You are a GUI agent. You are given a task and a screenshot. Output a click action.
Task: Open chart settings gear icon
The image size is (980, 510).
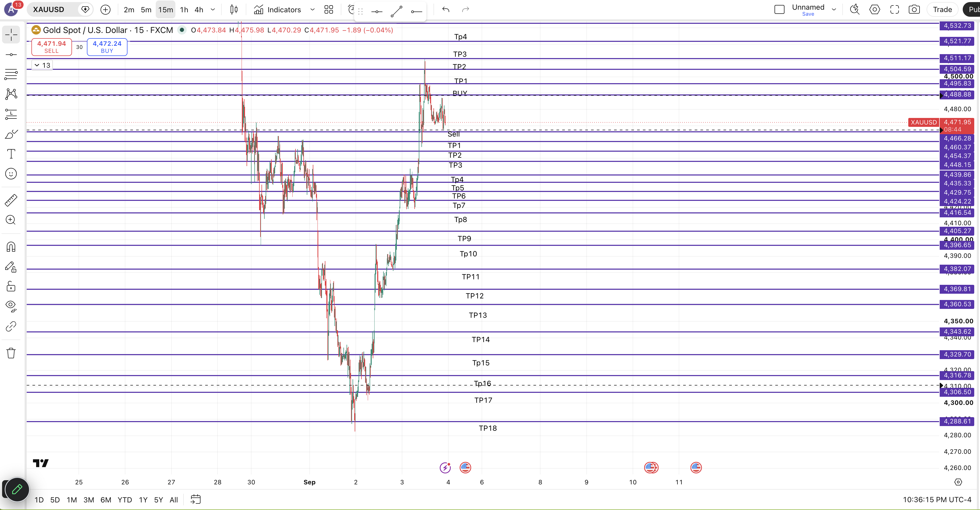(x=875, y=9)
